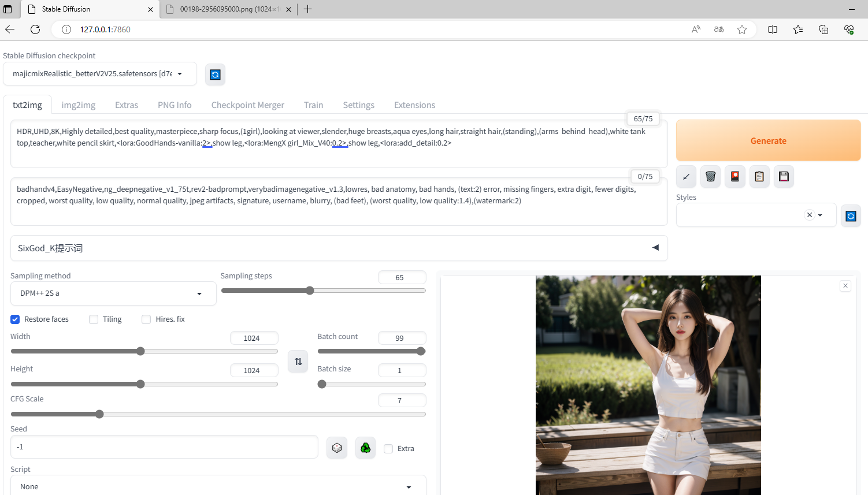The height and width of the screenshot is (495, 868).
Task: Go back in browser history
Action: pos(10,29)
